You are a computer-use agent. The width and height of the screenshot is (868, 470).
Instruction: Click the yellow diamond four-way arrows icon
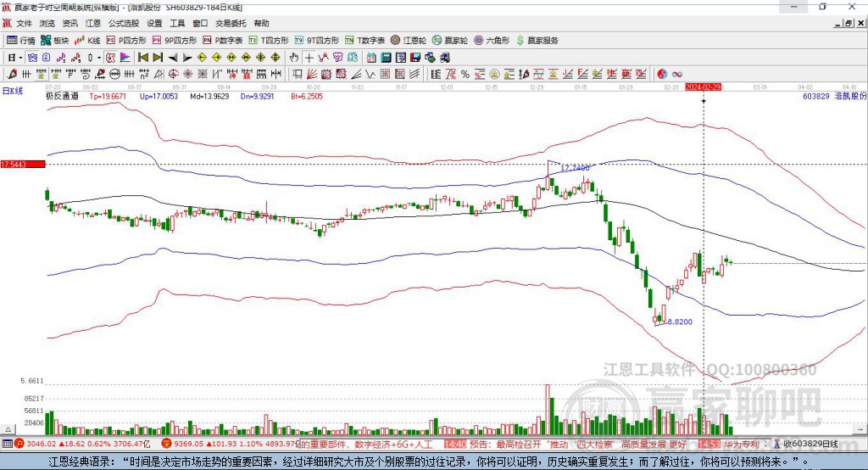tap(261, 58)
